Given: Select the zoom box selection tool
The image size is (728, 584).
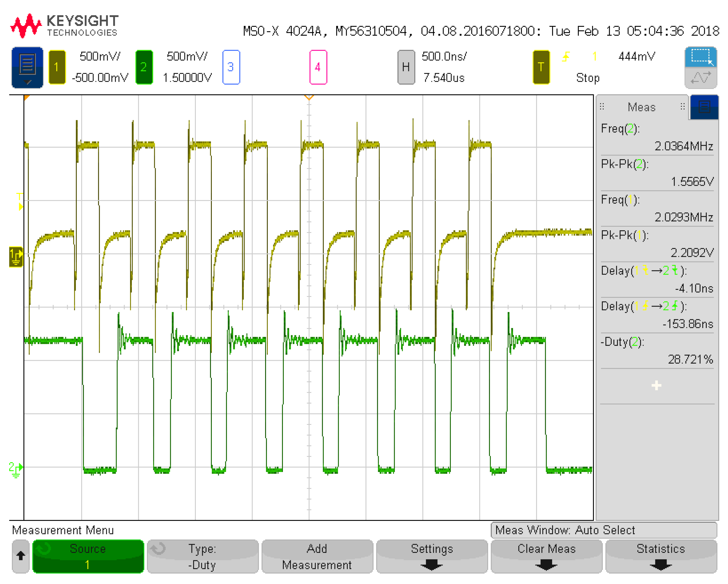Looking at the screenshot, I should click(701, 57).
